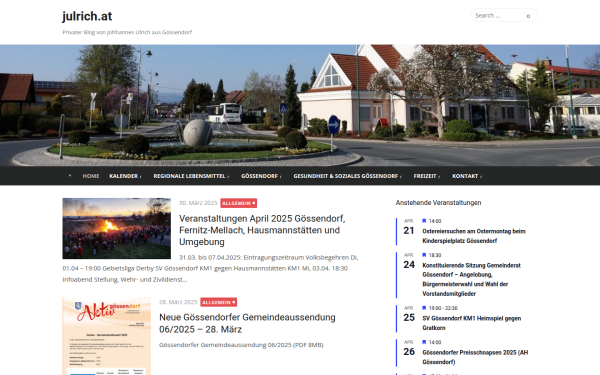This screenshot has height=375, width=600.
Task: Click the search magnifier icon
Action: pos(528,16)
